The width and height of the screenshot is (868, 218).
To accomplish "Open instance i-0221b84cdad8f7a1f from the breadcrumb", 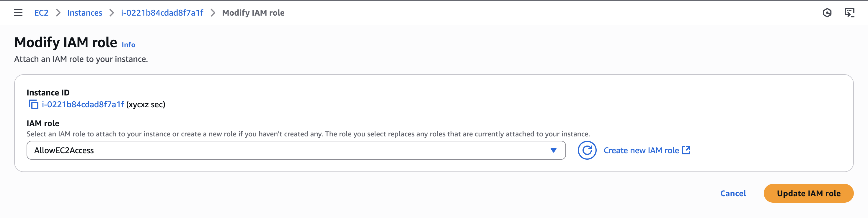I will 162,12.
